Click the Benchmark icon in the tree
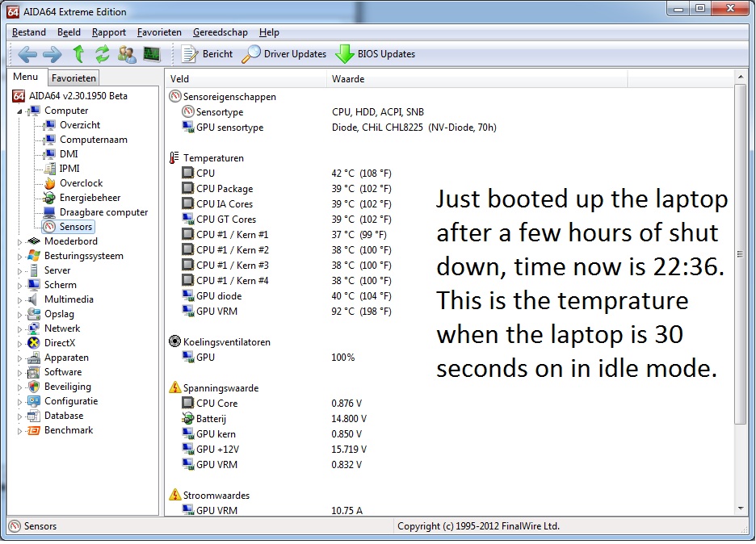Image resolution: width=756 pixels, height=544 pixels. (33, 431)
